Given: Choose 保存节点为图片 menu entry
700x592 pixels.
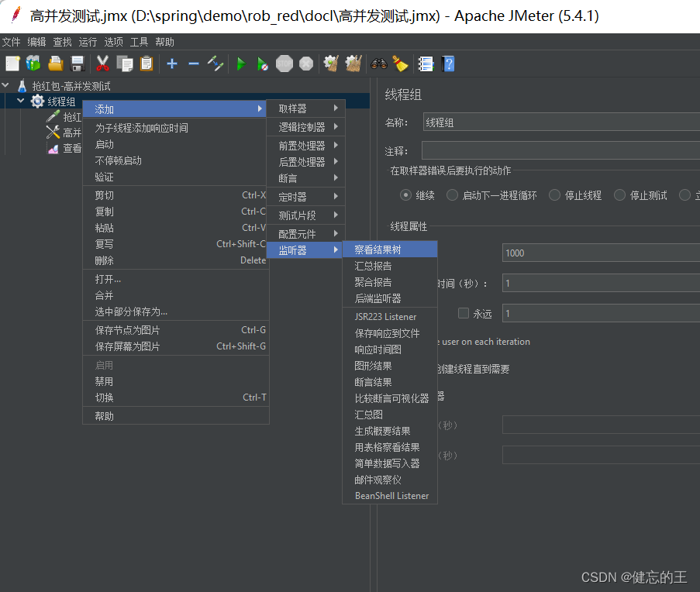Looking at the screenshot, I should pyautogui.click(x=176, y=329).
